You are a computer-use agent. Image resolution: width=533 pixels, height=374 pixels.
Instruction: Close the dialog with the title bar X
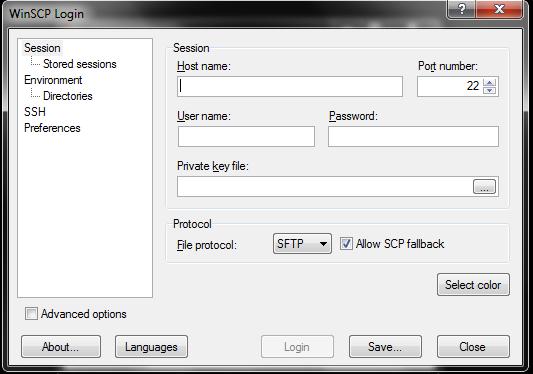pos(499,9)
